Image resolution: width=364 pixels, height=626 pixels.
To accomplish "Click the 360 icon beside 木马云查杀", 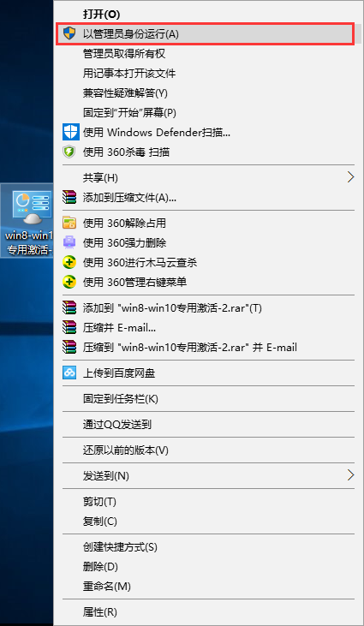I will (x=69, y=263).
